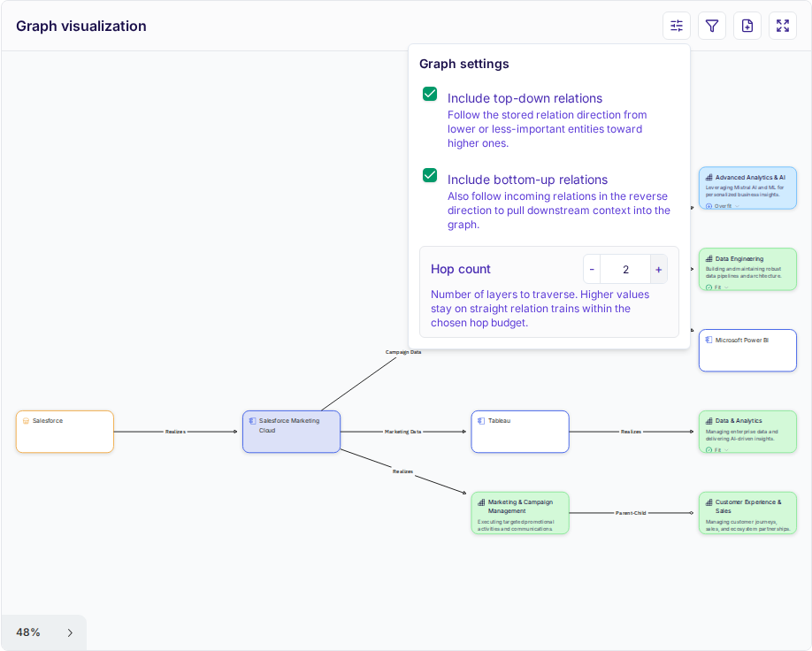Select Marketing & Campaign Management node
The height and width of the screenshot is (651, 812).
(520, 513)
